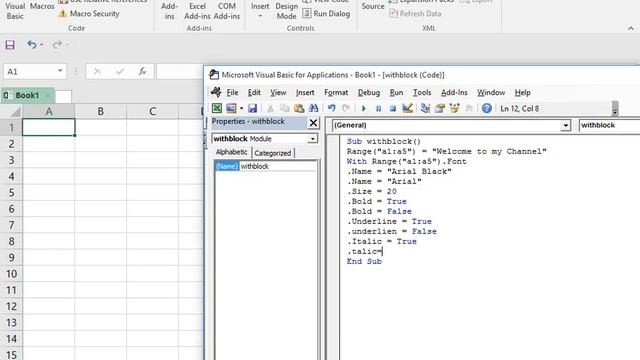640x360 pixels.
Task: Open Properties Window icon in VBA toolbar
Action: click(x=440, y=108)
